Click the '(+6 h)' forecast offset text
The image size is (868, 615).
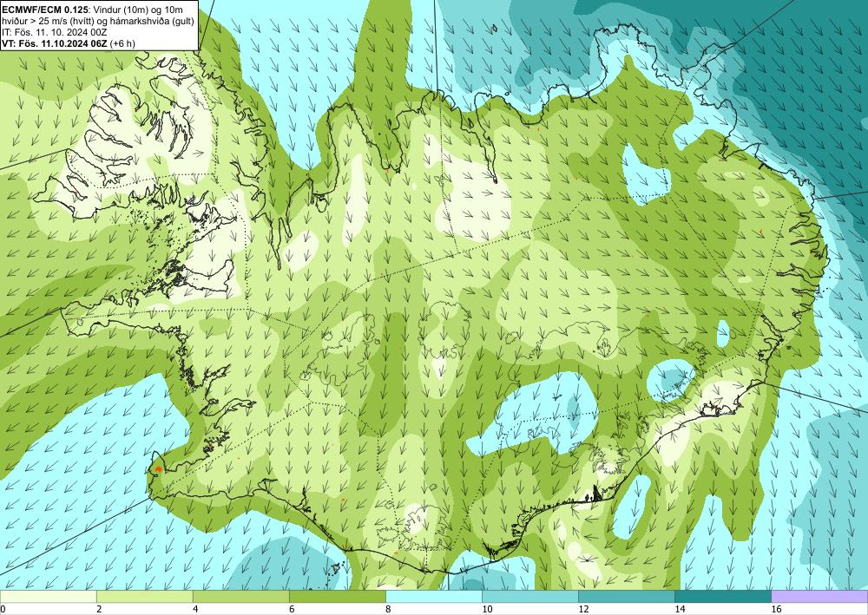pos(122,43)
